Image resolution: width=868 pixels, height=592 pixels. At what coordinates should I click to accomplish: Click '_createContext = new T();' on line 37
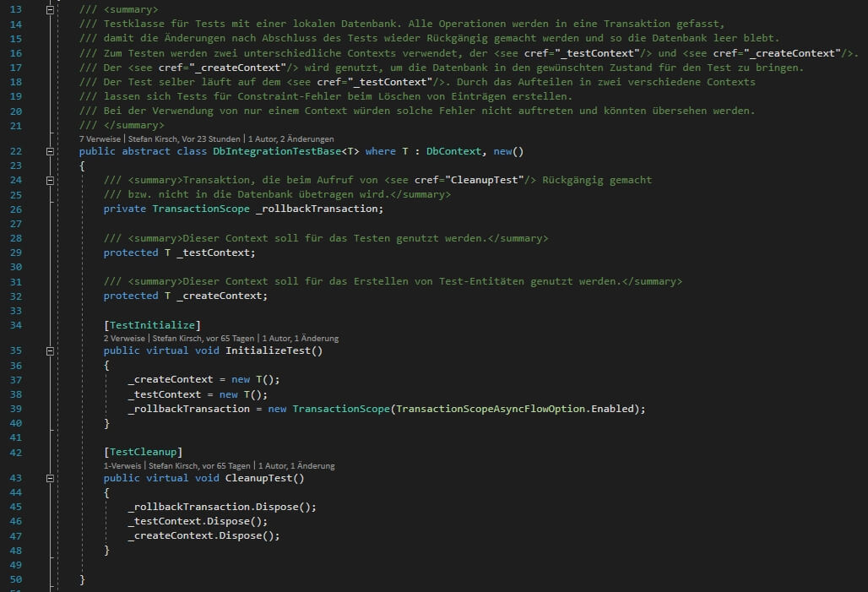click(x=203, y=379)
